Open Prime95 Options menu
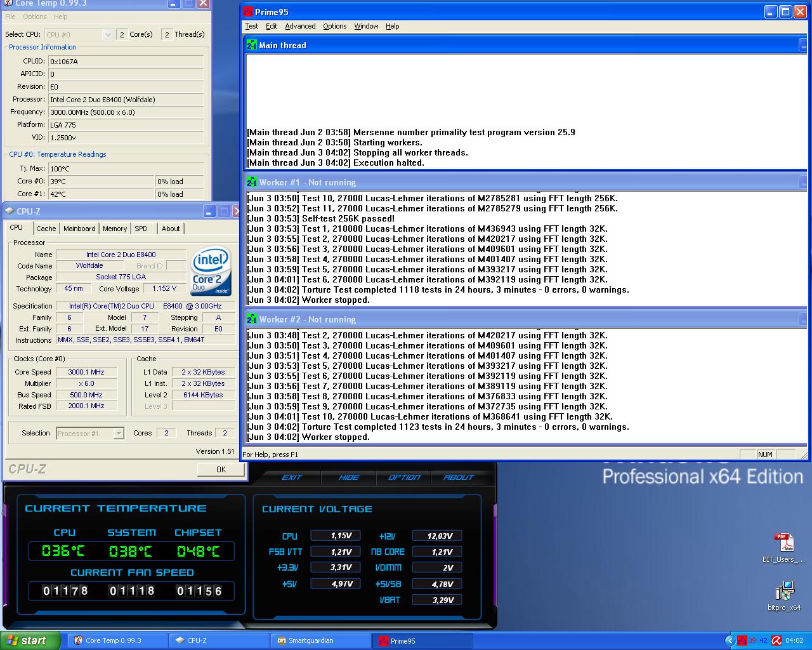The width and height of the screenshot is (812, 650). click(x=334, y=26)
